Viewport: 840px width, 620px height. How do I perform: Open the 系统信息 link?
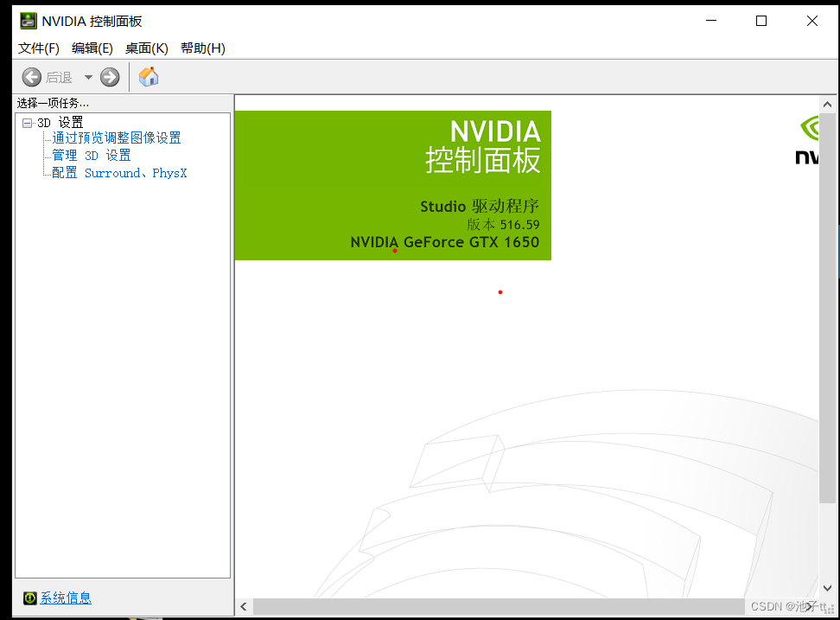point(65,598)
